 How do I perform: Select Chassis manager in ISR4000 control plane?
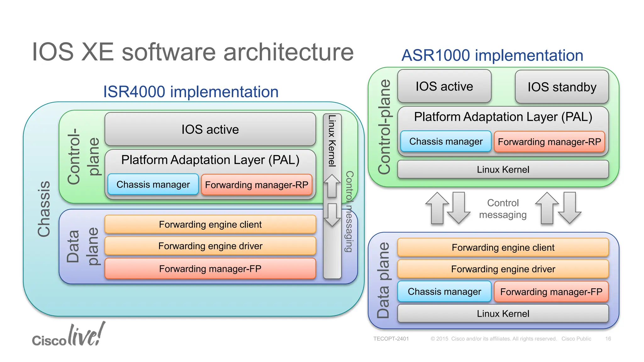153,184
